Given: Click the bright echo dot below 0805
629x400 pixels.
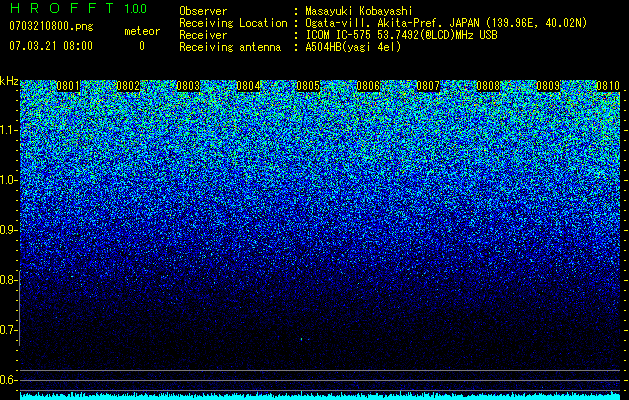Looking at the screenshot, I should pos(302,339).
